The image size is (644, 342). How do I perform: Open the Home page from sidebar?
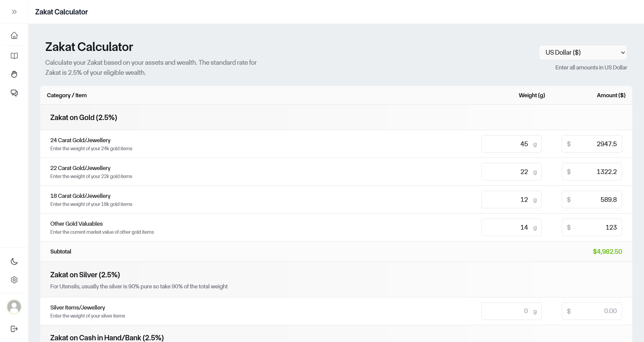(x=14, y=35)
